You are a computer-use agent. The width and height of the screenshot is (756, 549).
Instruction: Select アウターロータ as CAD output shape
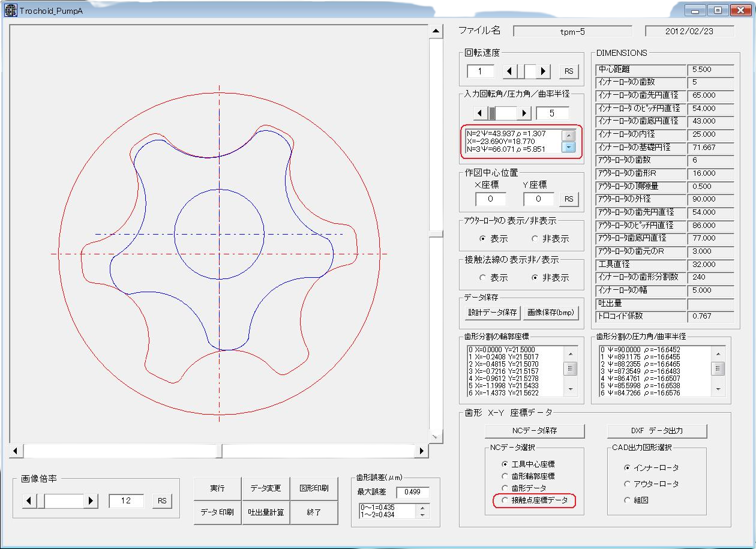[x=628, y=484]
